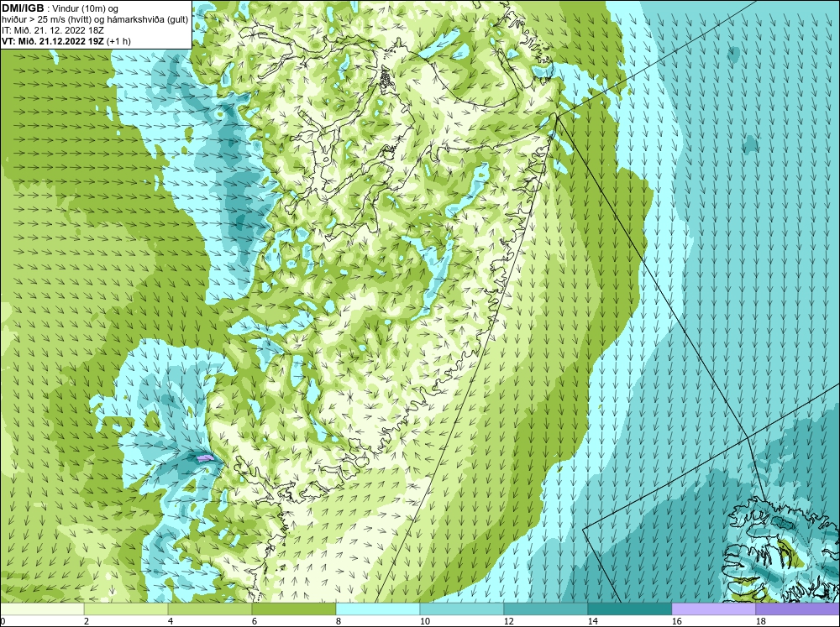Click the 'VT: Mið. 21.12.2022 19Z' valid time
This screenshot has width=840, height=627.
pos(54,41)
